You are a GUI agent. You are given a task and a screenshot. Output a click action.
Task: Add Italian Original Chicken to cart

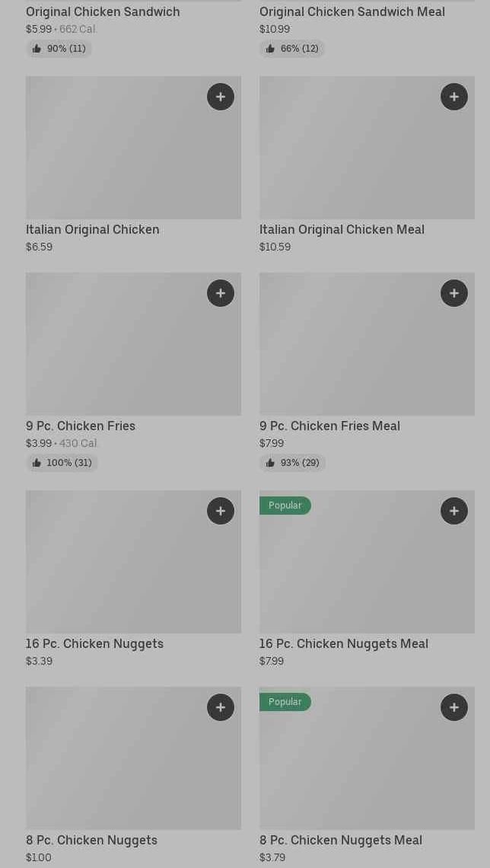coord(221,97)
